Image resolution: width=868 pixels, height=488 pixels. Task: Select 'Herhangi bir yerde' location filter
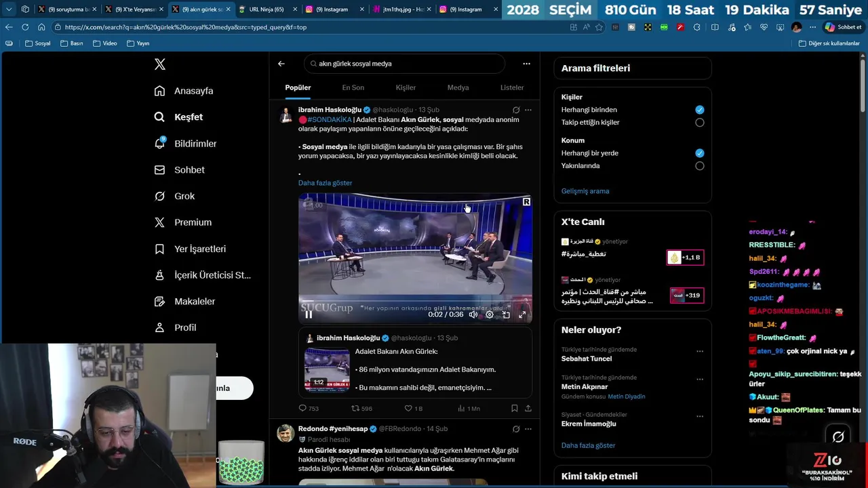tap(700, 153)
